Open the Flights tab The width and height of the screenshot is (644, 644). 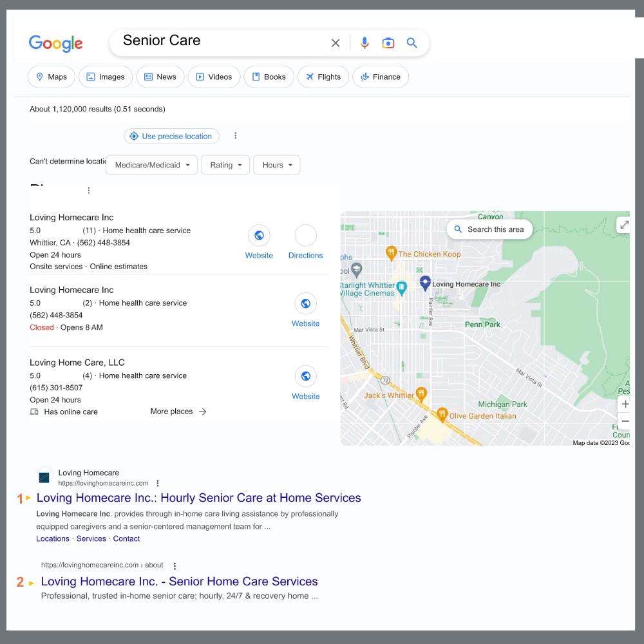click(x=323, y=77)
